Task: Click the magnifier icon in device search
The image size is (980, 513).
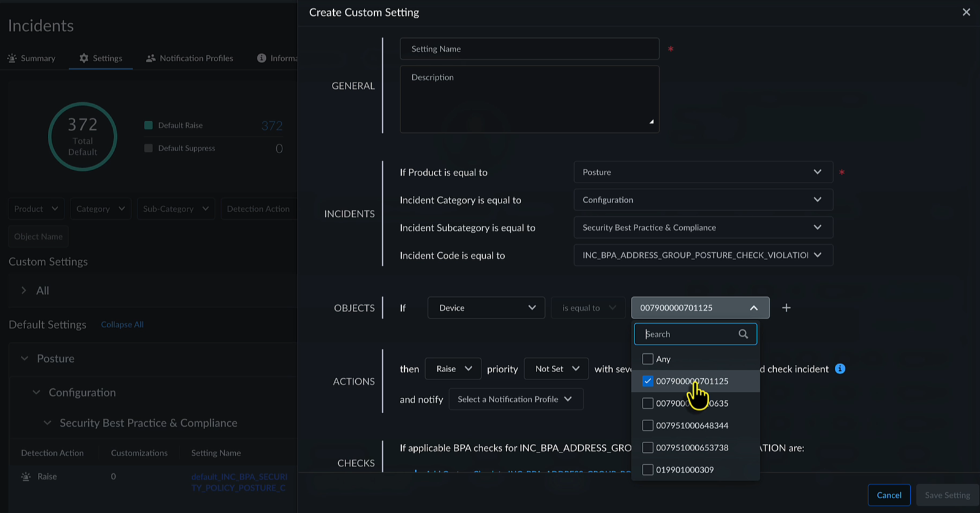Action: click(743, 334)
